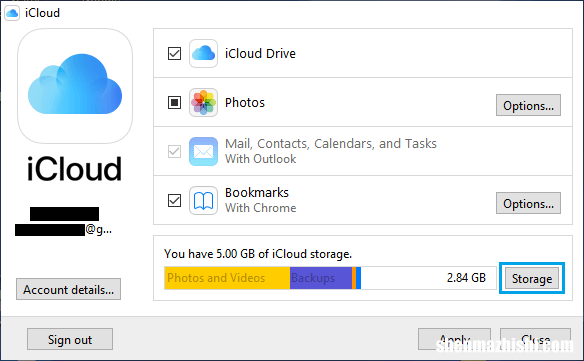Screen dimensions: 584x361
Task: Click the 'With Chrome' subtitle
Action: pyautogui.click(x=260, y=208)
